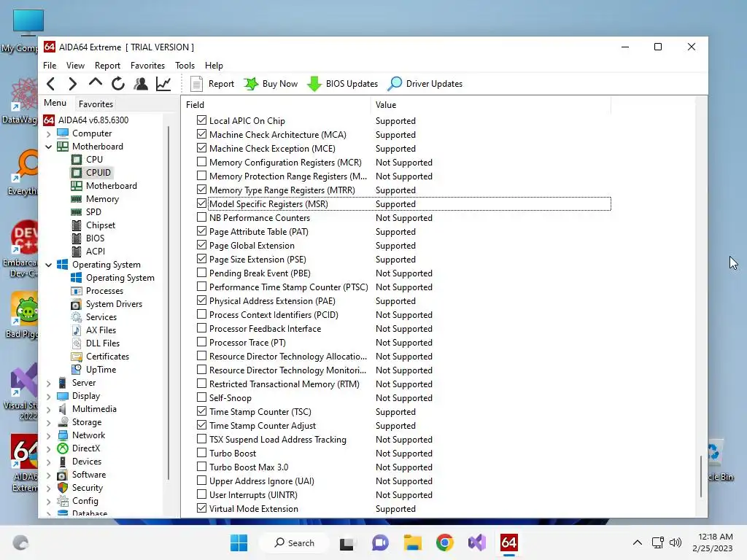Expand the Devices tree node
This screenshot has width=747, height=560.
click(x=49, y=462)
